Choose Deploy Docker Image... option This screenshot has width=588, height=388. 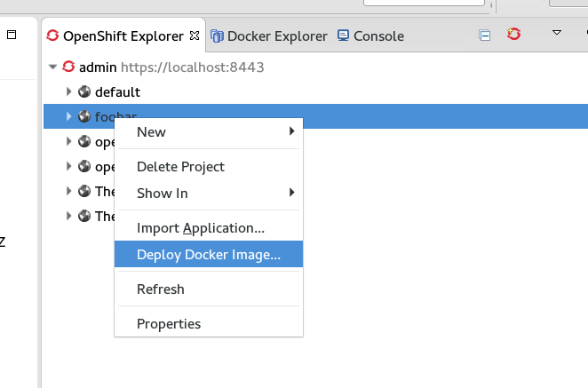pyautogui.click(x=208, y=255)
